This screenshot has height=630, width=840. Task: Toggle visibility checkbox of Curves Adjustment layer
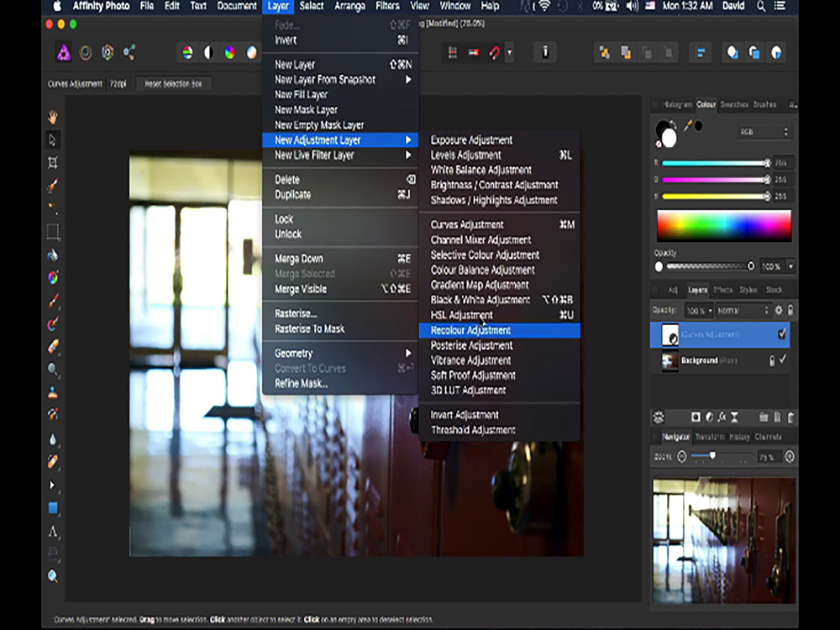tap(782, 334)
